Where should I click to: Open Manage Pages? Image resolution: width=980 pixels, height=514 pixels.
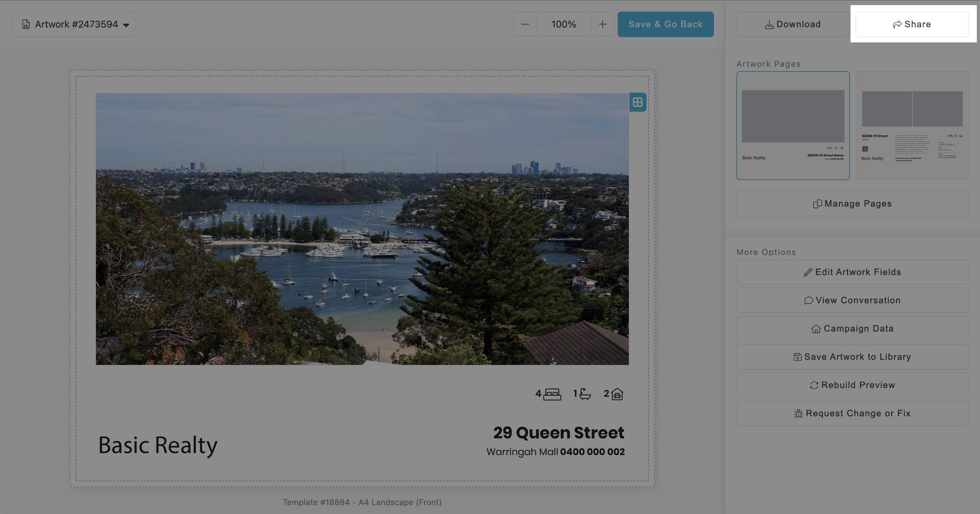click(x=852, y=204)
